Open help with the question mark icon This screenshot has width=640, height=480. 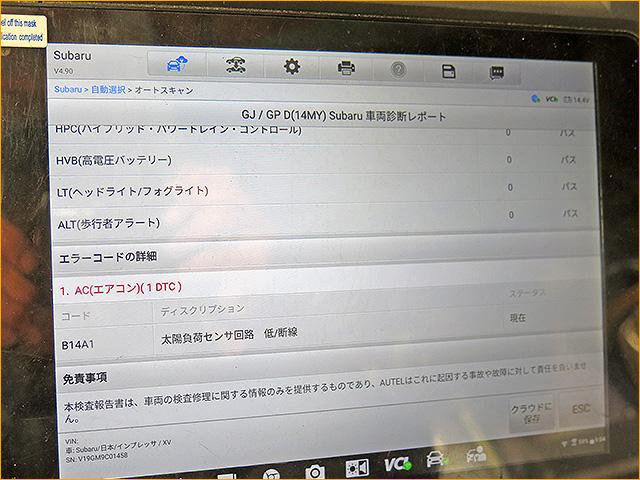click(398, 70)
